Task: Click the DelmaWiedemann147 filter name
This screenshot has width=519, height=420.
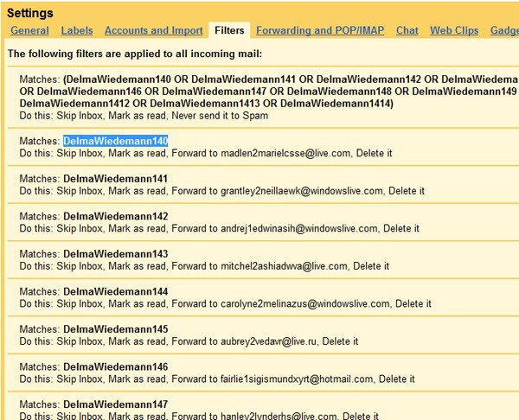Action: tap(115, 404)
